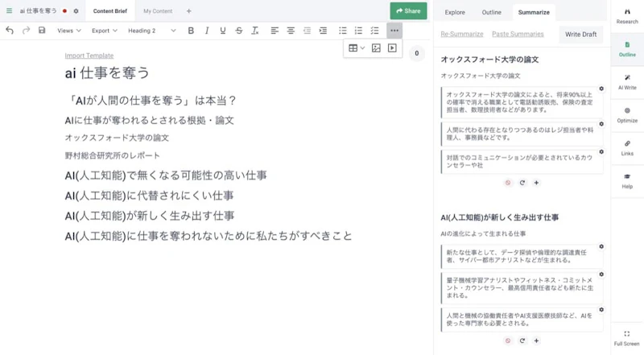The image size is (644, 355).
Task: Align text left
Action: coord(275,31)
